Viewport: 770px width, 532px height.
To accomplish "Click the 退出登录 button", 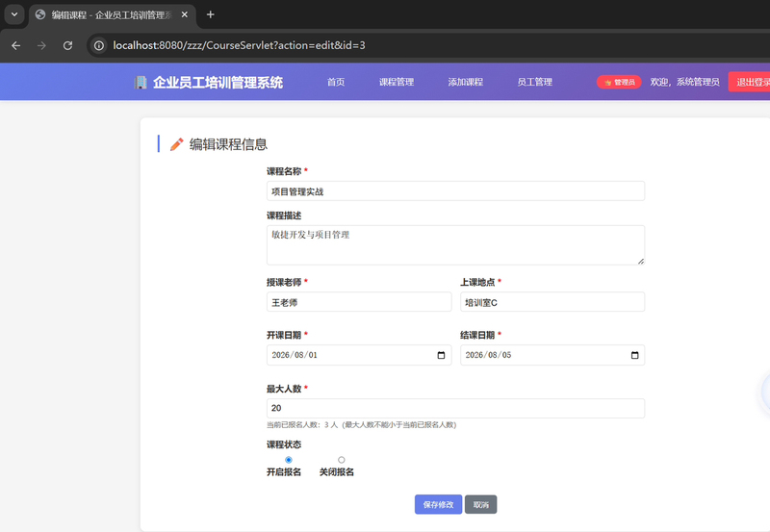I will coord(751,82).
